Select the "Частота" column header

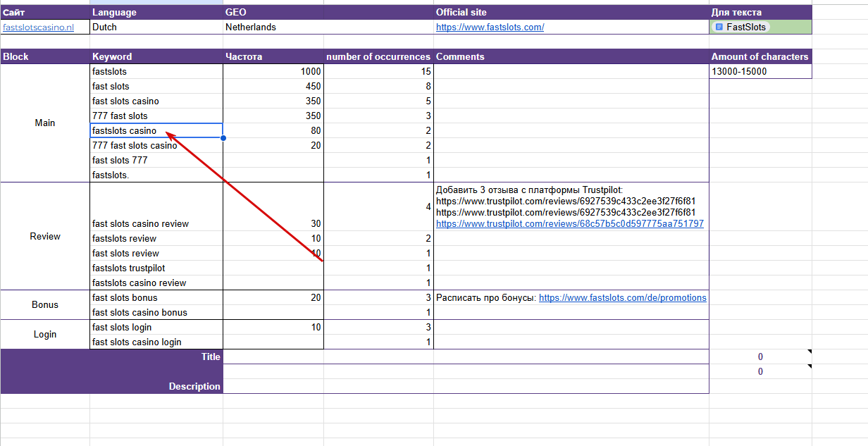(x=273, y=56)
